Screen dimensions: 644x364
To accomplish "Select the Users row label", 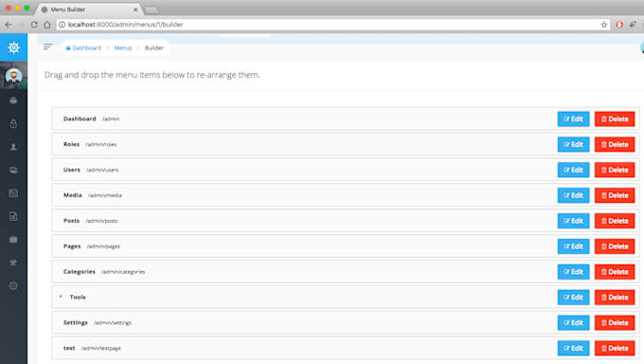I will tap(72, 170).
